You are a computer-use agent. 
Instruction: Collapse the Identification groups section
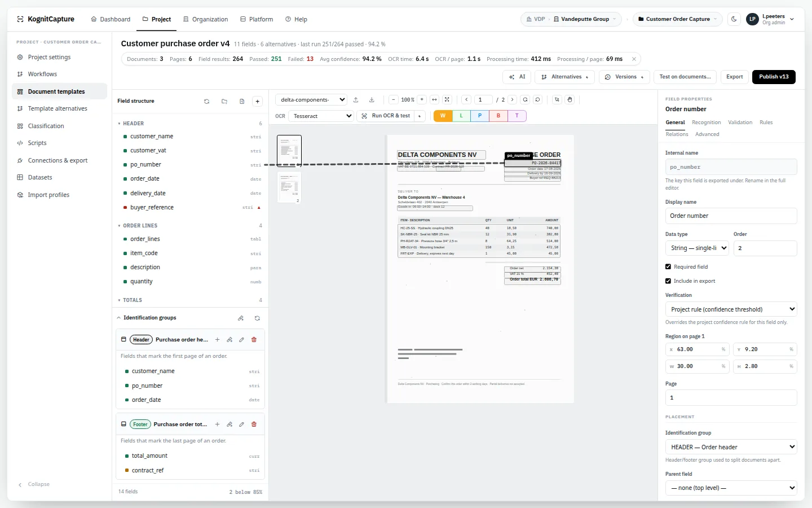click(119, 318)
